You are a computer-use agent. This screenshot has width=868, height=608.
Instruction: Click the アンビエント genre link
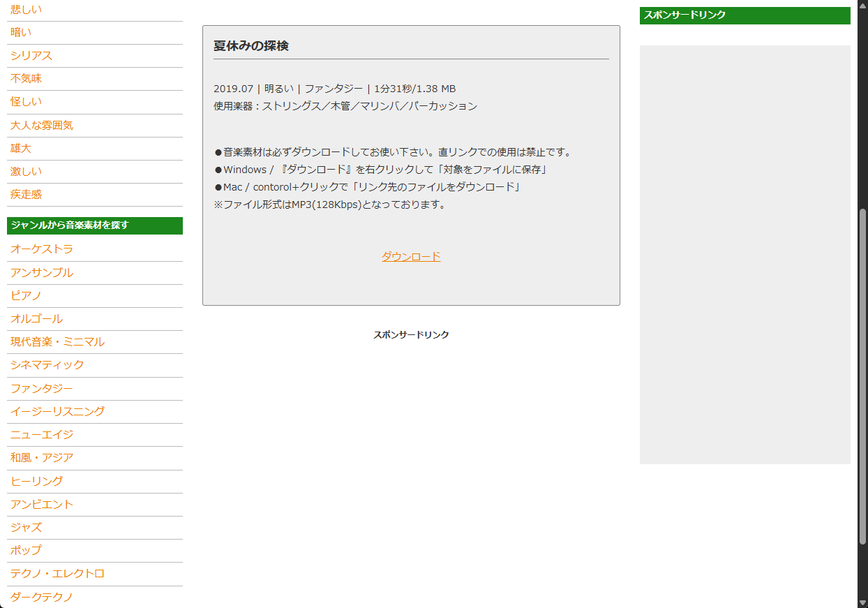[x=42, y=504]
